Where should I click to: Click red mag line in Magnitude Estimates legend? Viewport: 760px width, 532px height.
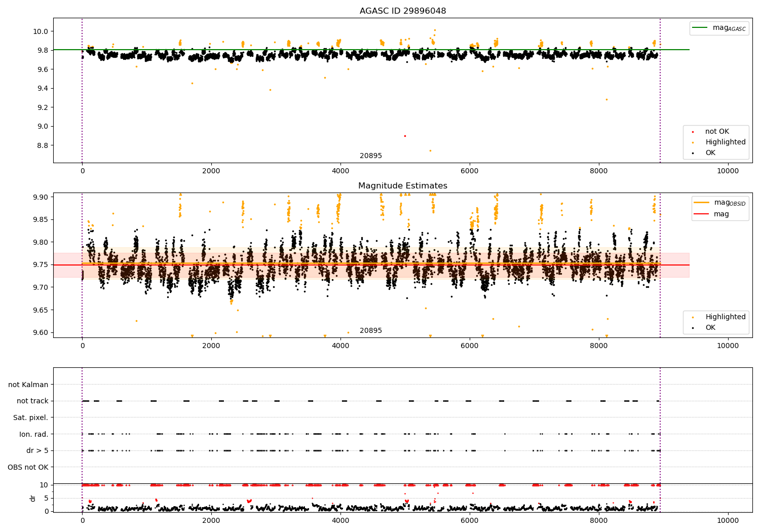[702, 214]
